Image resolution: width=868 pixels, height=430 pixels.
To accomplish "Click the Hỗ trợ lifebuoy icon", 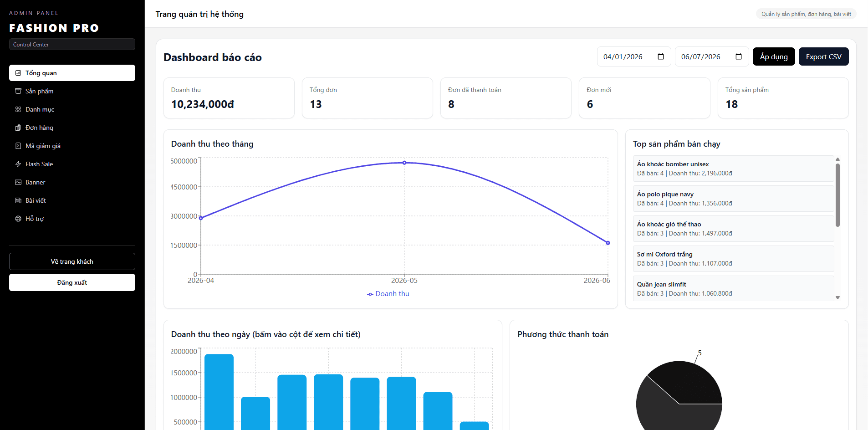I will (18, 219).
